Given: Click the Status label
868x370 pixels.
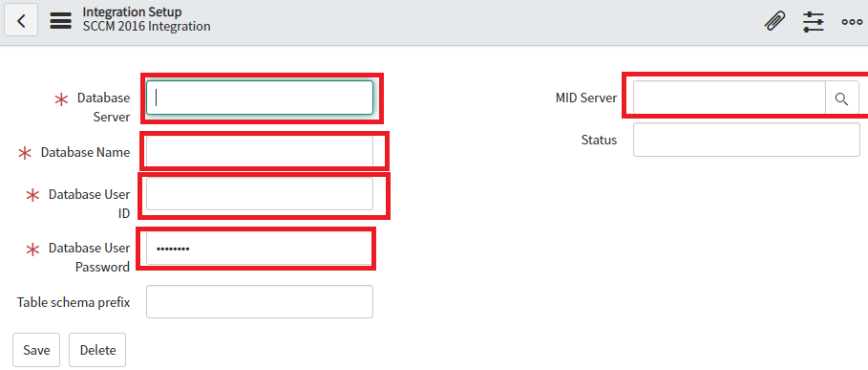Looking at the screenshot, I should tap(599, 140).
